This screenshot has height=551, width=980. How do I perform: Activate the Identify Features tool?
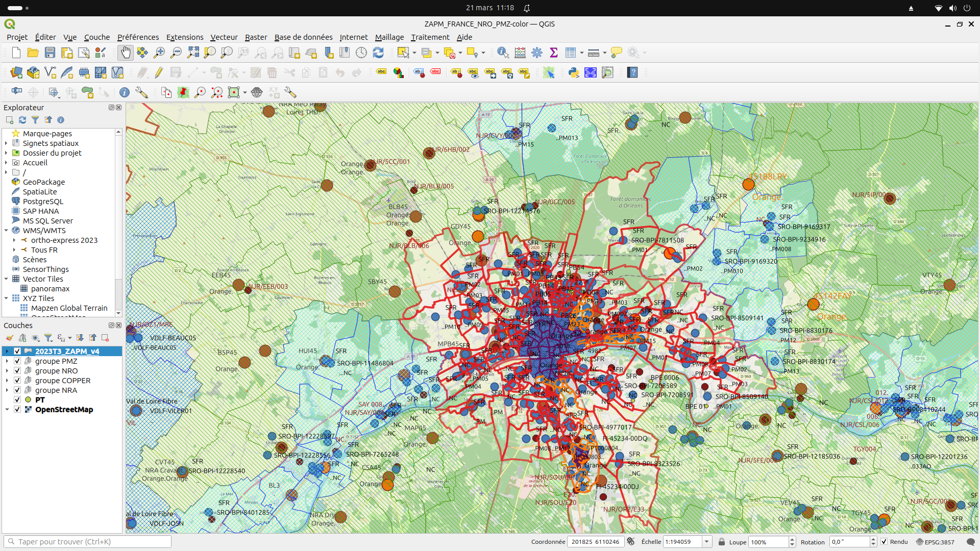coord(503,53)
